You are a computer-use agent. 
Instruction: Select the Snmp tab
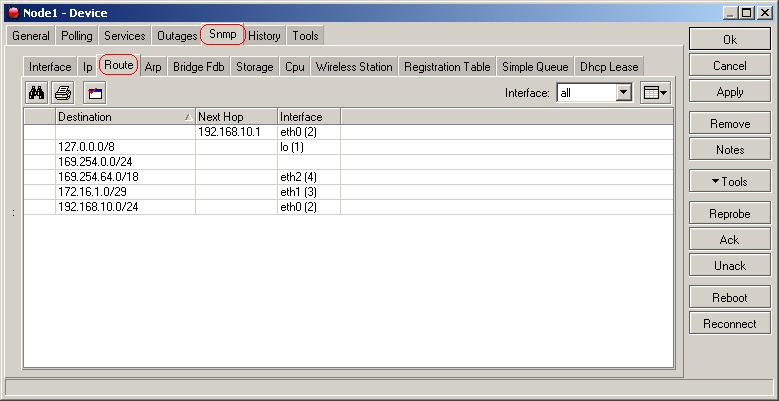[223, 35]
